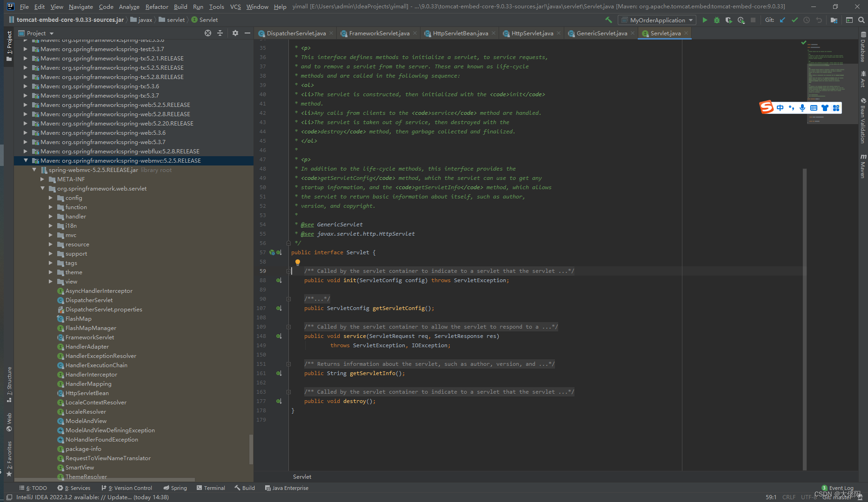Image resolution: width=868 pixels, height=502 pixels.
Task: Collapse the spring-webmvc:5.2.5.RELEASE Maven node
Action: click(x=26, y=160)
